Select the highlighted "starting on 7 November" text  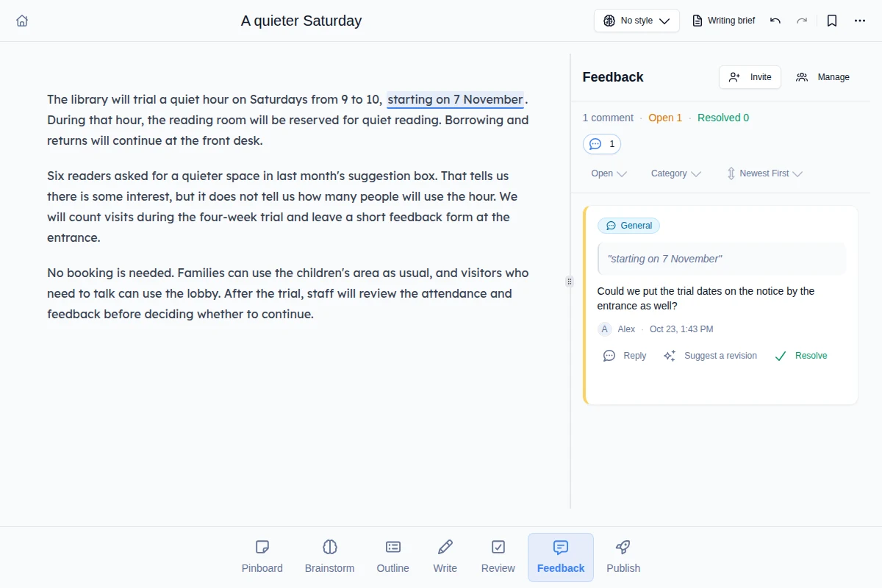[x=455, y=99]
